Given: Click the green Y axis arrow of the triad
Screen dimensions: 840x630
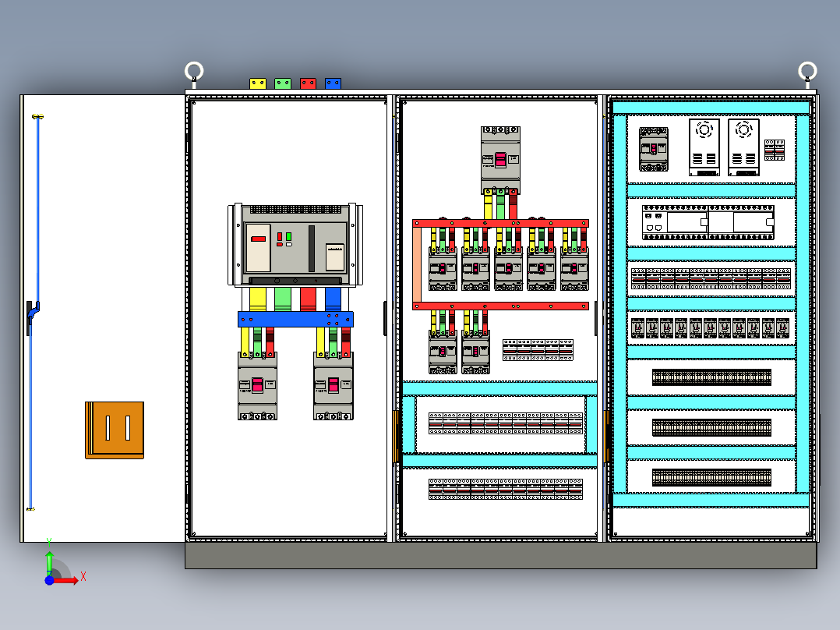Looking at the screenshot, I should (x=49, y=563).
